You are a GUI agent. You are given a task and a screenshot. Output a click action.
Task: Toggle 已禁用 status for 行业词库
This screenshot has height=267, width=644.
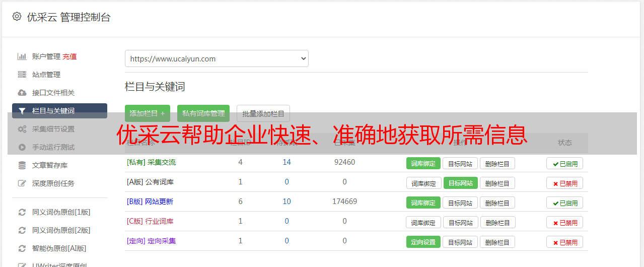click(x=565, y=222)
